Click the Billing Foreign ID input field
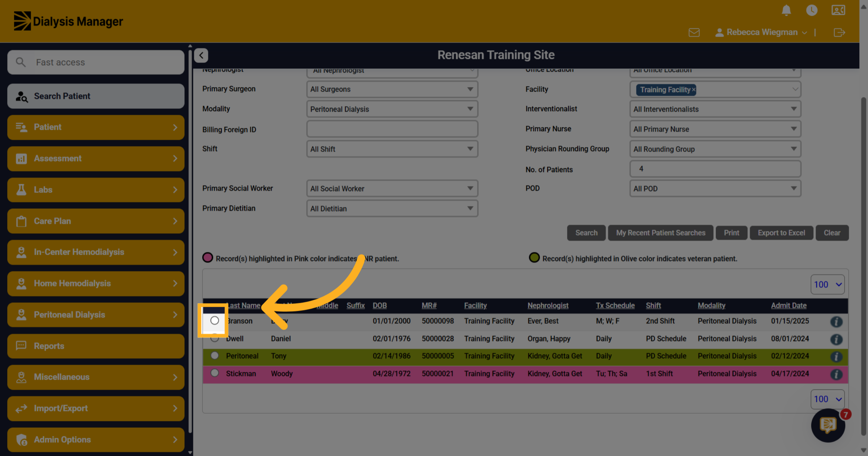The width and height of the screenshot is (868, 456). pos(392,129)
